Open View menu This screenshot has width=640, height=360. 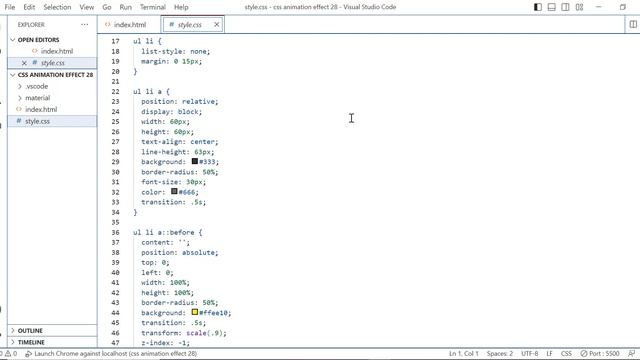87,7
